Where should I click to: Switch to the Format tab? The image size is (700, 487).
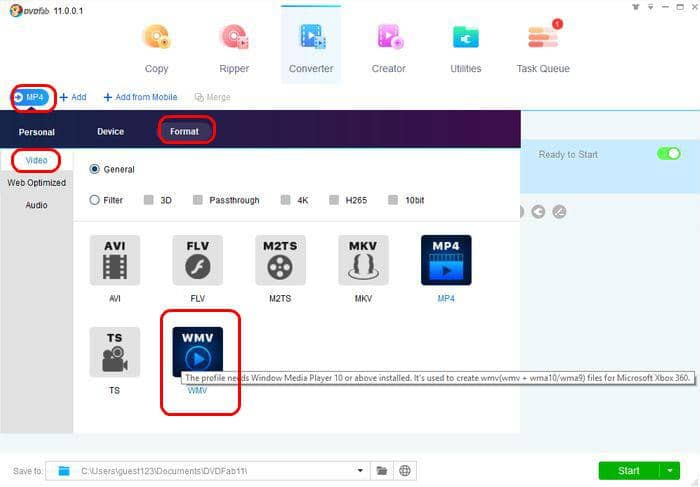[184, 131]
